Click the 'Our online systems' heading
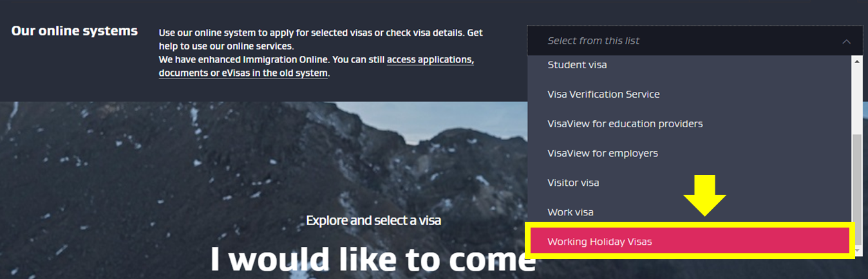Screen dimensions: 868x279 75,31
